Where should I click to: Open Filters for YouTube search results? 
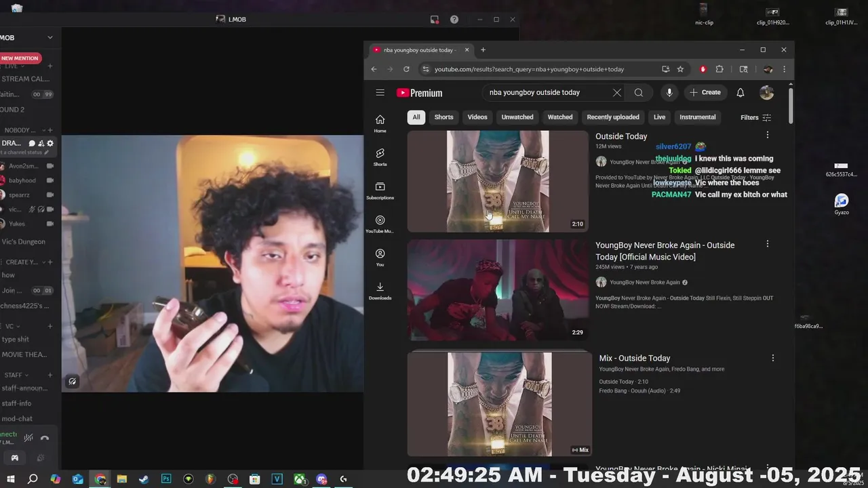tap(755, 117)
